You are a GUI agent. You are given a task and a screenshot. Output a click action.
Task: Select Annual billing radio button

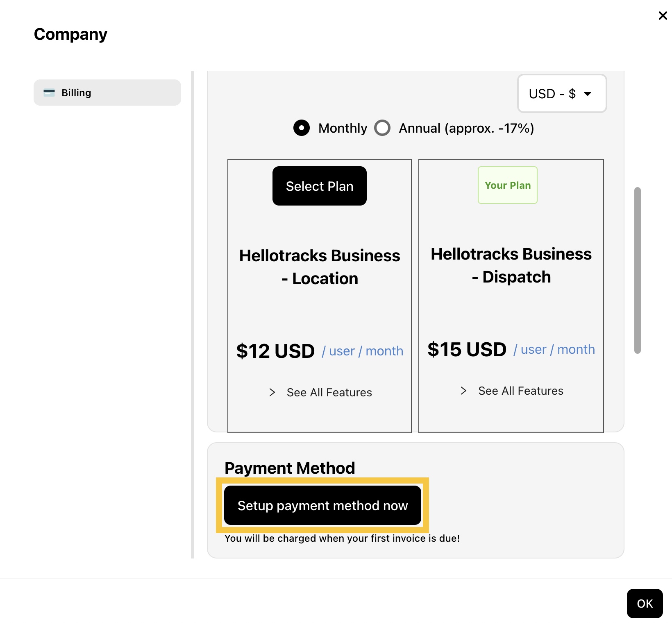pyautogui.click(x=382, y=128)
